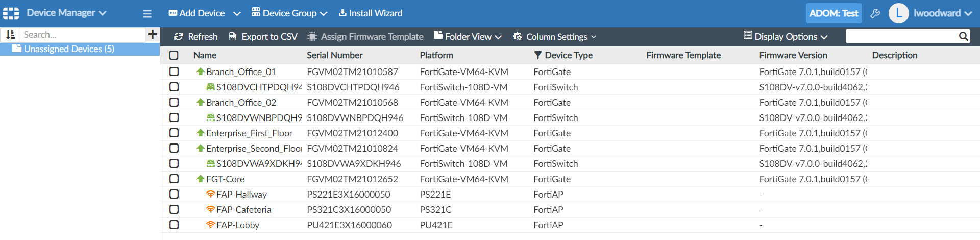Click the wrench tools icon
This screenshot has width=980, height=240.
875,14
